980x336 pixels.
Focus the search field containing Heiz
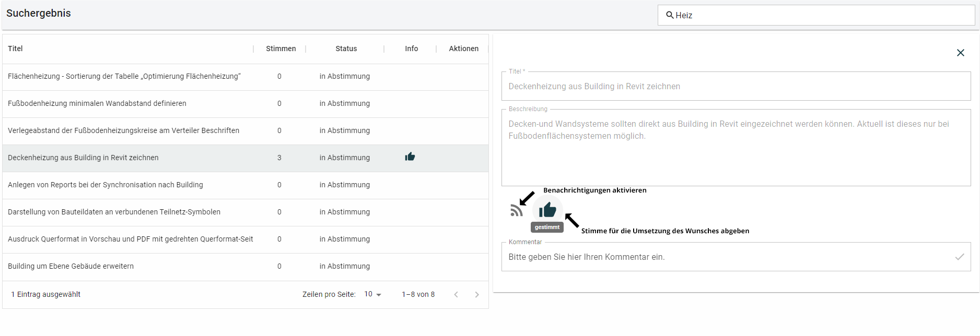(820, 15)
